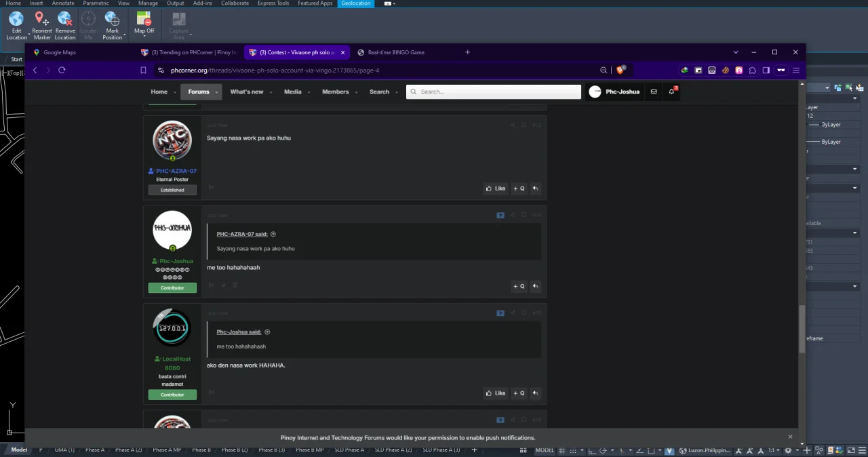Open AutoCAD Express Tools ribbon tab

(x=273, y=3)
